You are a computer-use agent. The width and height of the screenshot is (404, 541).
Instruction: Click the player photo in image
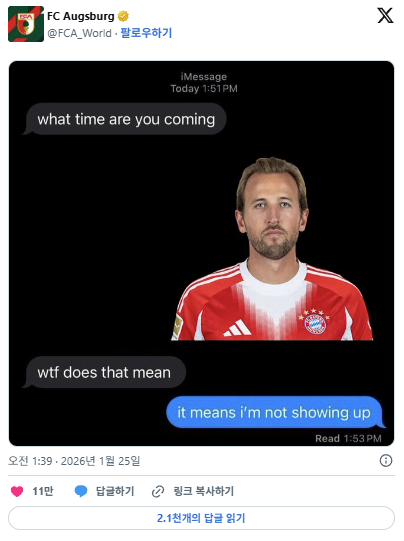click(x=272, y=249)
